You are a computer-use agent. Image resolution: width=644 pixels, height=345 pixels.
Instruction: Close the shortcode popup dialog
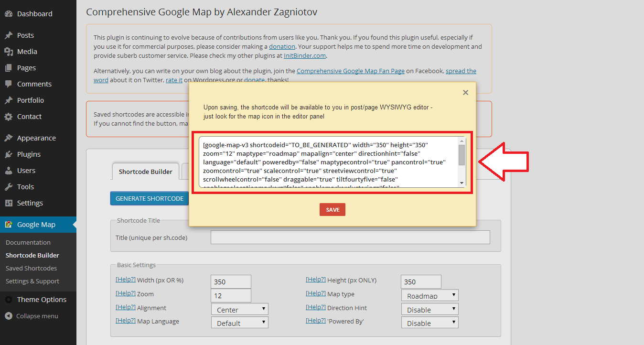(x=465, y=93)
